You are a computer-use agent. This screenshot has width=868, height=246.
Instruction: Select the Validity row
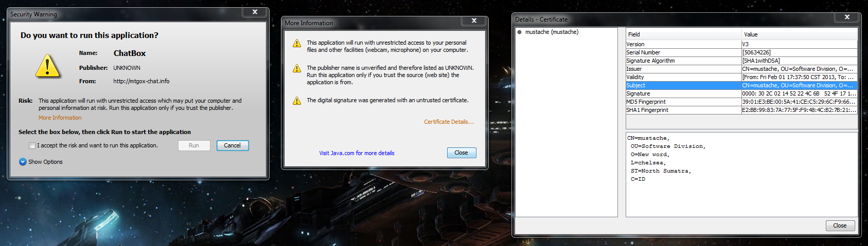741,77
